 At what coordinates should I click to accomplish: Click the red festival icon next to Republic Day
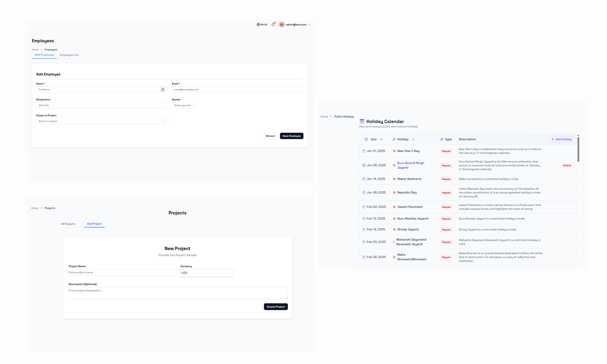[x=394, y=192]
